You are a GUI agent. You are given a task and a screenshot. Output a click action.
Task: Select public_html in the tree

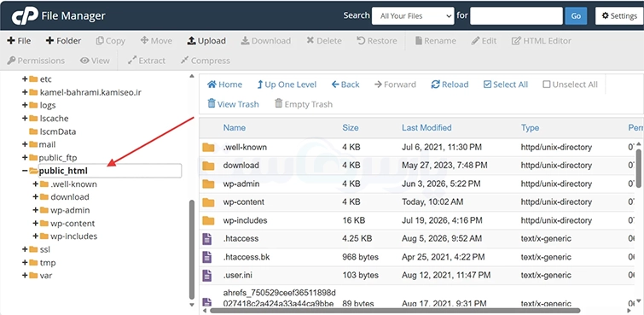point(63,171)
